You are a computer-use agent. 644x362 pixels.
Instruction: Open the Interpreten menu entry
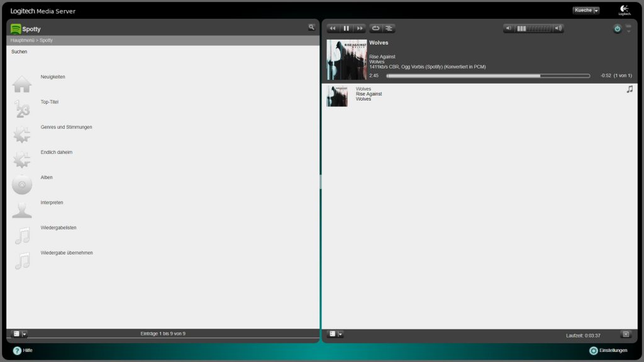[x=52, y=202]
